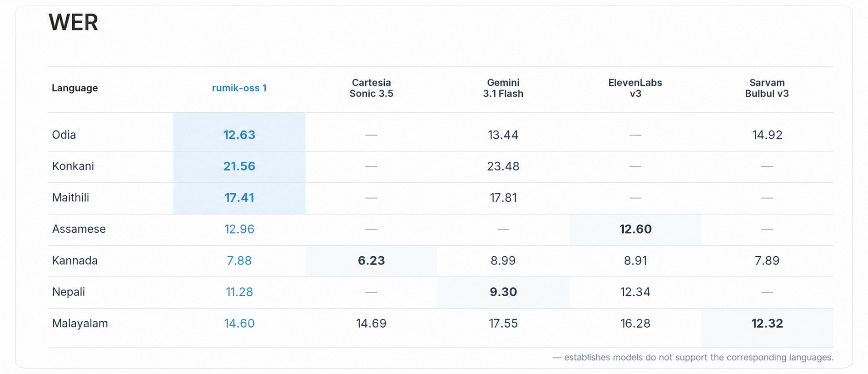Click the bold 12.32 Malayalam Sarvam value

(767, 324)
